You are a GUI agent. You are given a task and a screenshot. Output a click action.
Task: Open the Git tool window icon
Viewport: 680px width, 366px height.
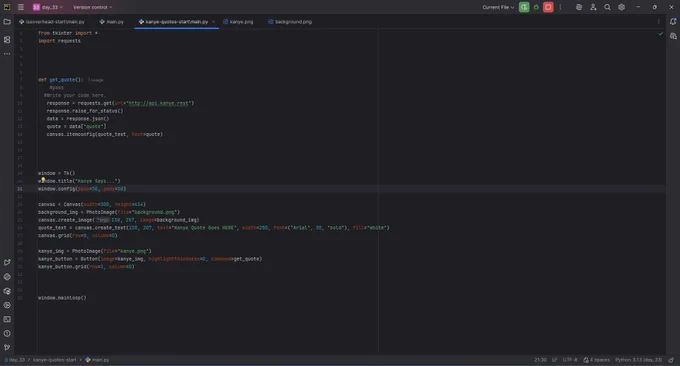[7, 347]
